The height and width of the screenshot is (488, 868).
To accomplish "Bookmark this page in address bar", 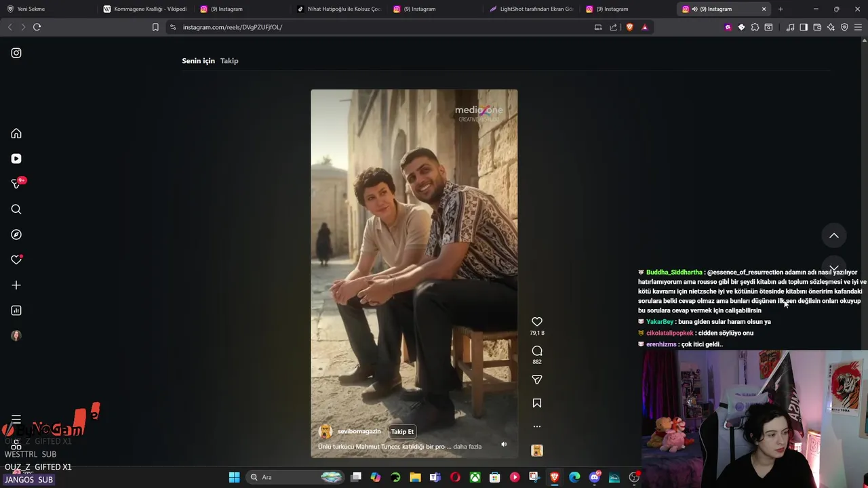I will click(x=155, y=27).
